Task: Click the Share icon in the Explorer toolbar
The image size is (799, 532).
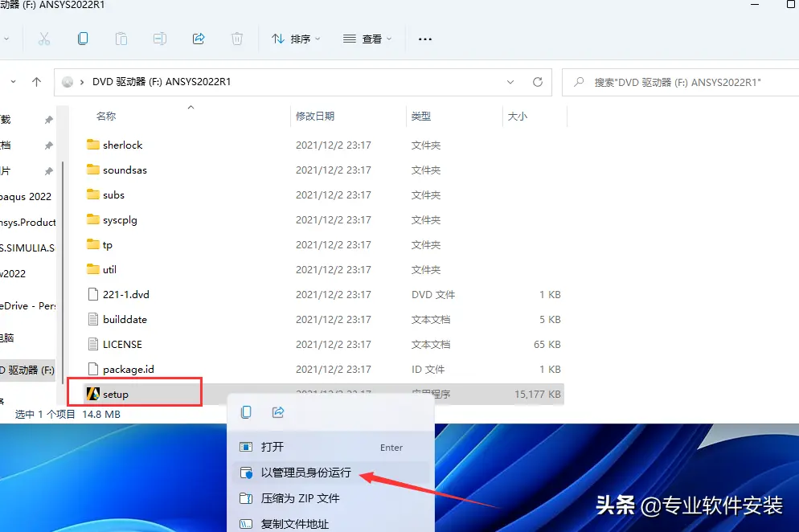Action: [x=199, y=39]
